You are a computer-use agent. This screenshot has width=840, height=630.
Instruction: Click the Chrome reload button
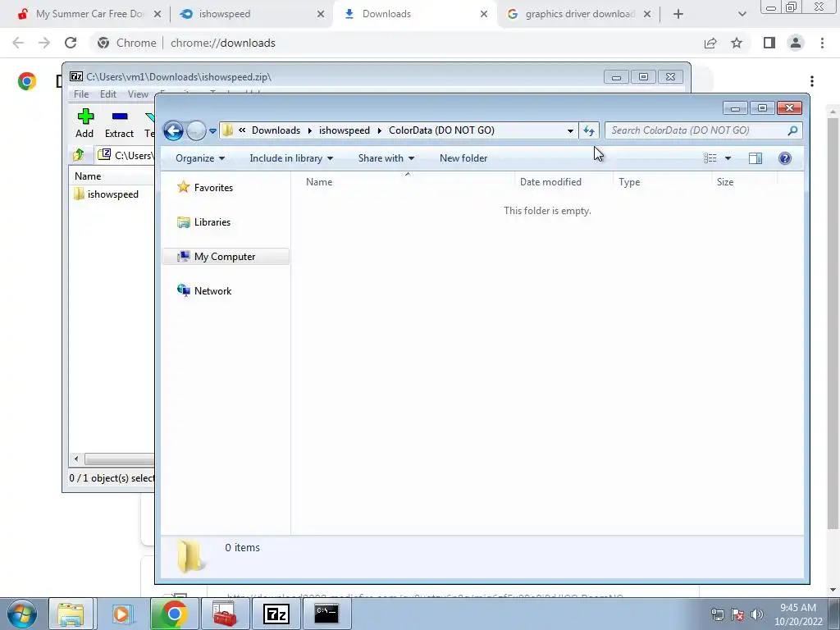tap(71, 43)
